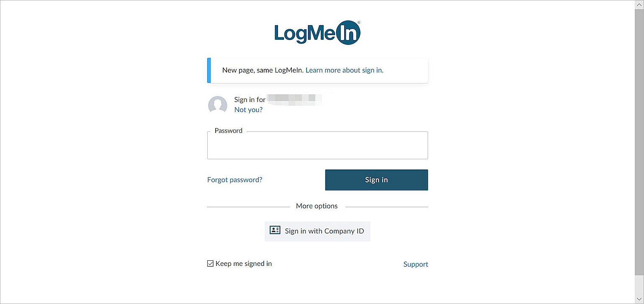Click the scrollbar up arrow
644x304 pixels.
point(639,4)
